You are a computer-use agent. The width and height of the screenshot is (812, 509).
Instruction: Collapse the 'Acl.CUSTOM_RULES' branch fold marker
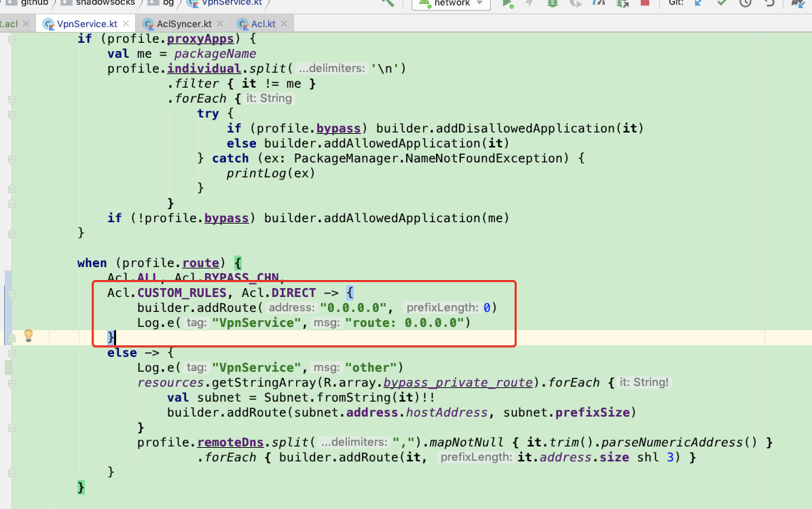[x=12, y=294]
